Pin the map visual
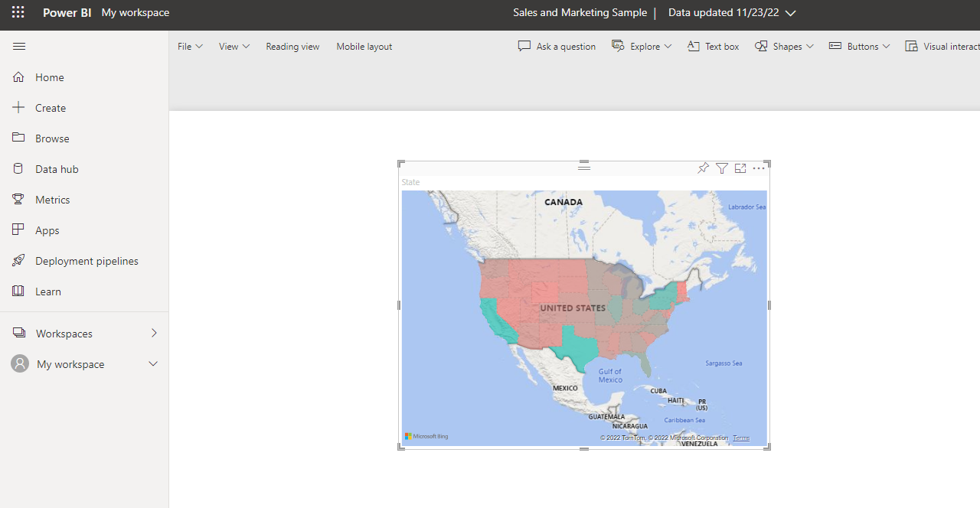 click(703, 168)
